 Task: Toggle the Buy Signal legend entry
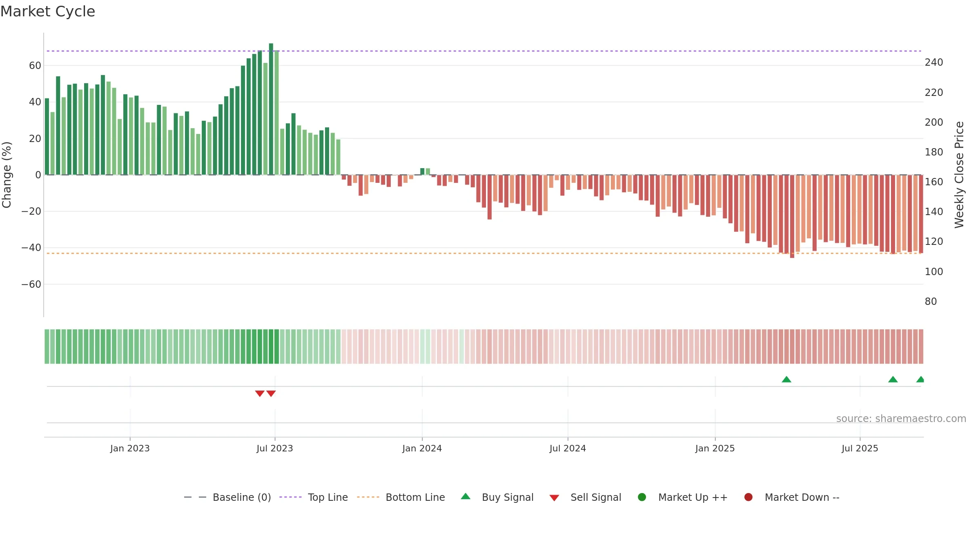(x=497, y=497)
